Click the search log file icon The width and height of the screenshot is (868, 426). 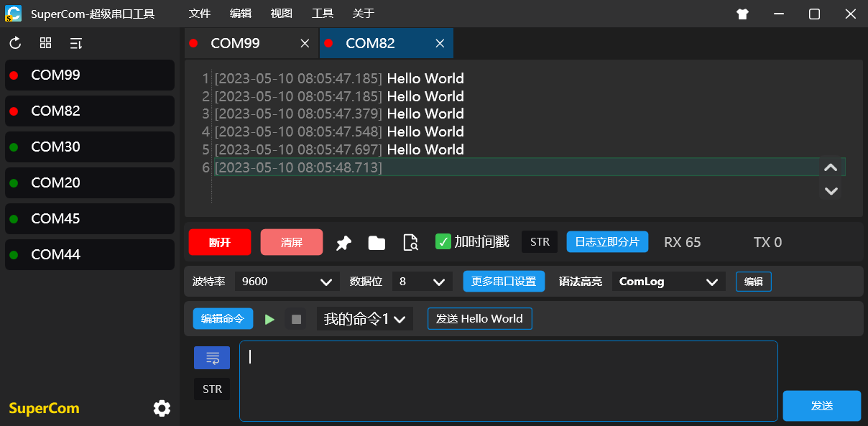point(410,243)
